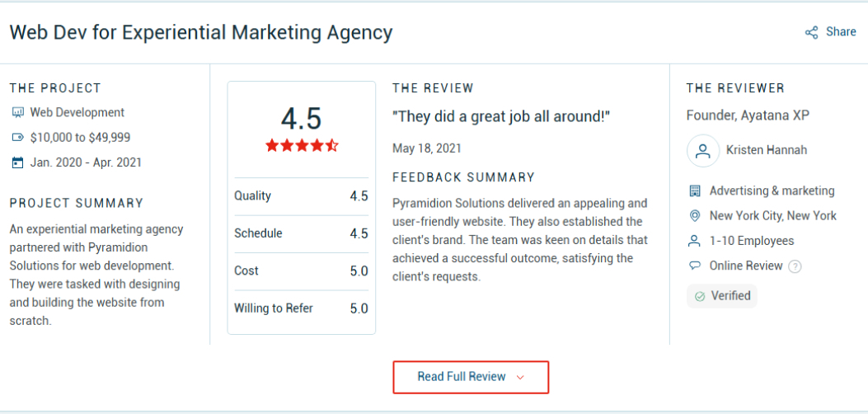The height and width of the screenshot is (414, 868).
Task: Click the quoted review headline
Action: (501, 116)
